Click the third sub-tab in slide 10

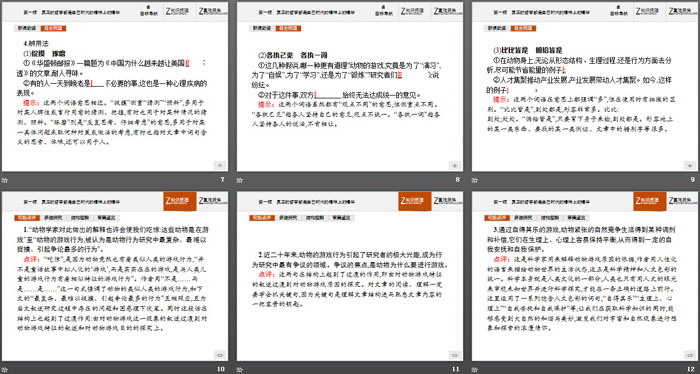pos(80,218)
